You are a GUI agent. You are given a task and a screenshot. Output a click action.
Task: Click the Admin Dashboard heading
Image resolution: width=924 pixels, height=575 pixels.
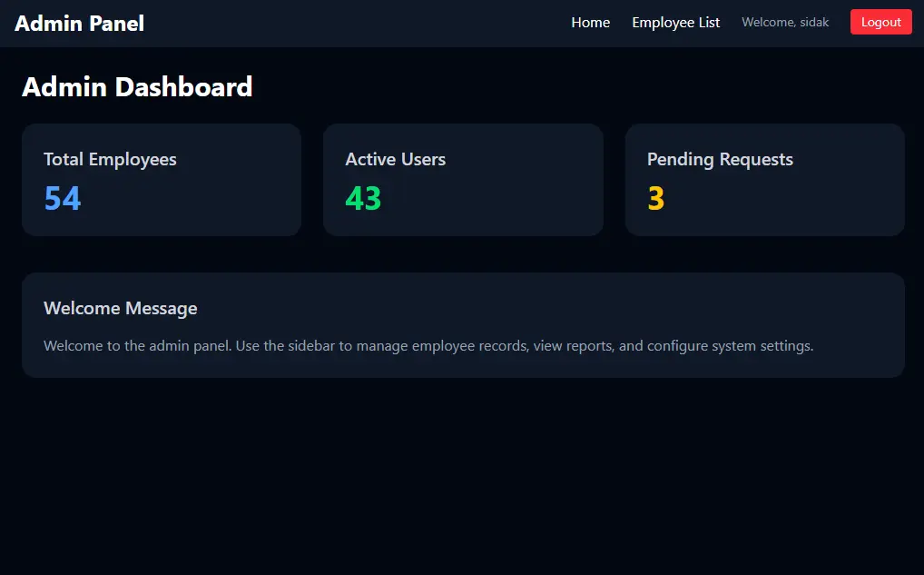(138, 87)
